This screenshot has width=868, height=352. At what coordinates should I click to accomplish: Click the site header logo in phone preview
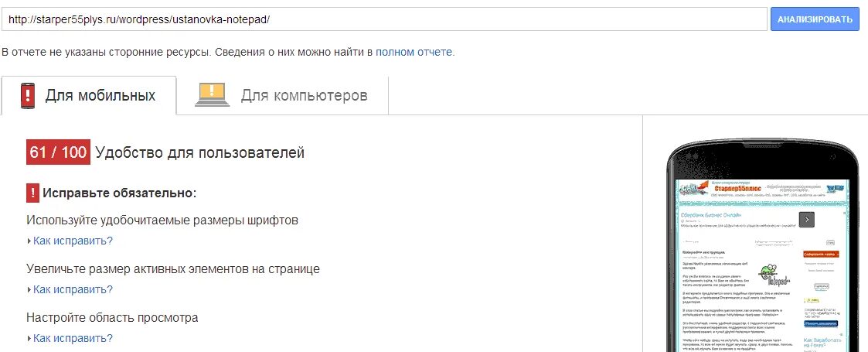[693, 189]
